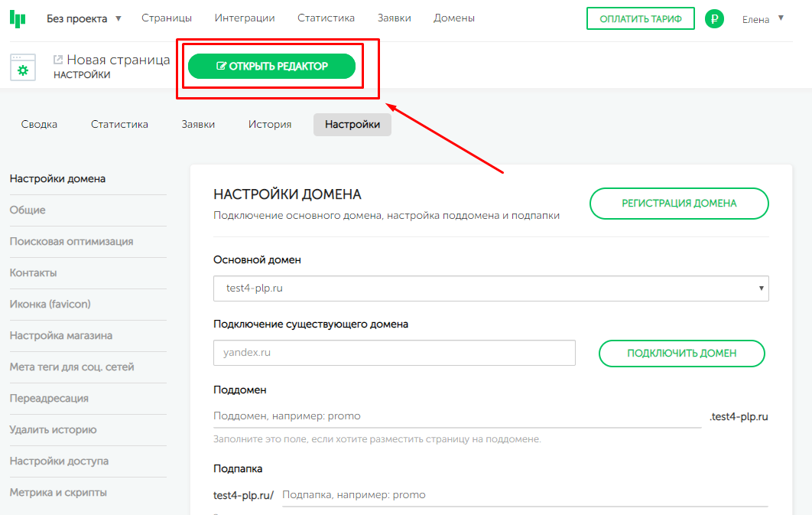Switch to the Сводка tab
The height and width of the screenshot is (515, 812).
(39, 125)
